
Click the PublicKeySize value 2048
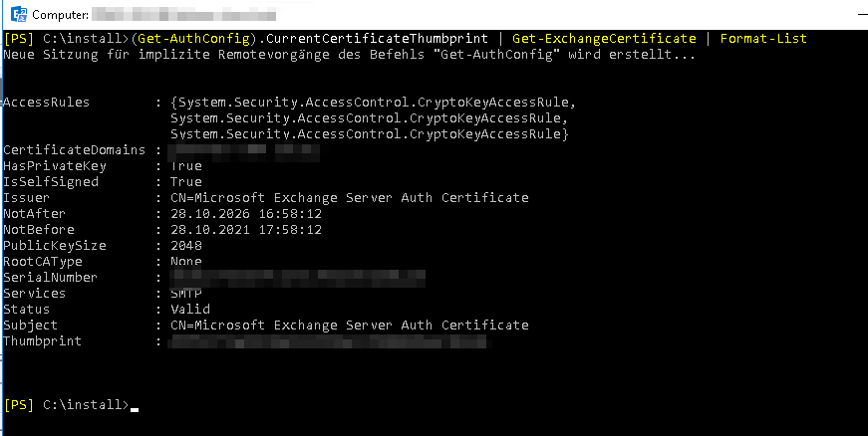[186, 246]
